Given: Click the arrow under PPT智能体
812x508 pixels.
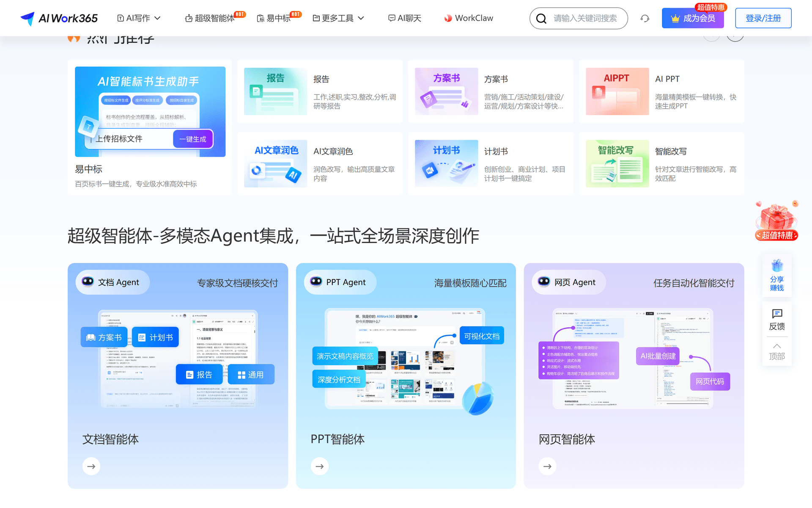Looking at the screenshot, I should point(320,466).
